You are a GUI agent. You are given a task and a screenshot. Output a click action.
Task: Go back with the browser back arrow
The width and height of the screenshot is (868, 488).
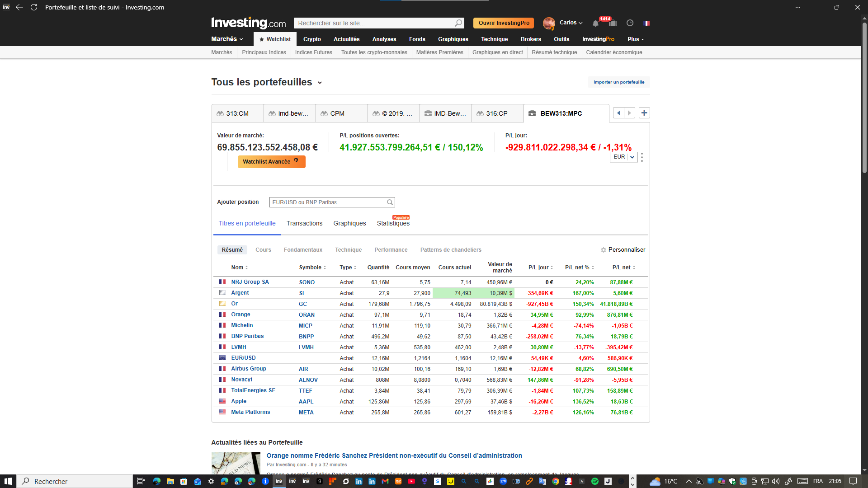click(19, 7)
